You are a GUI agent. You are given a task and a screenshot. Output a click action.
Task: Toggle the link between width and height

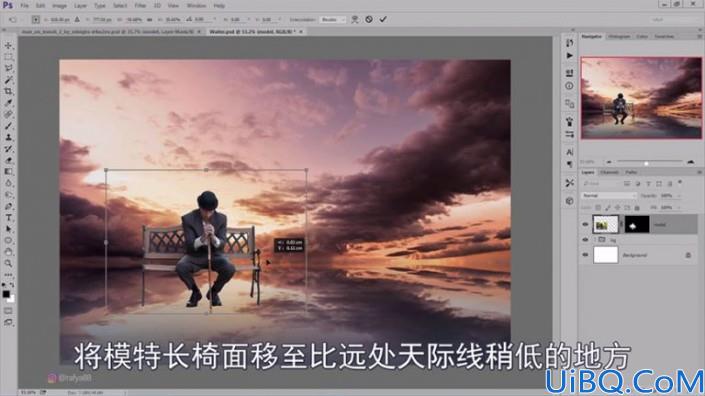[149, 20]
